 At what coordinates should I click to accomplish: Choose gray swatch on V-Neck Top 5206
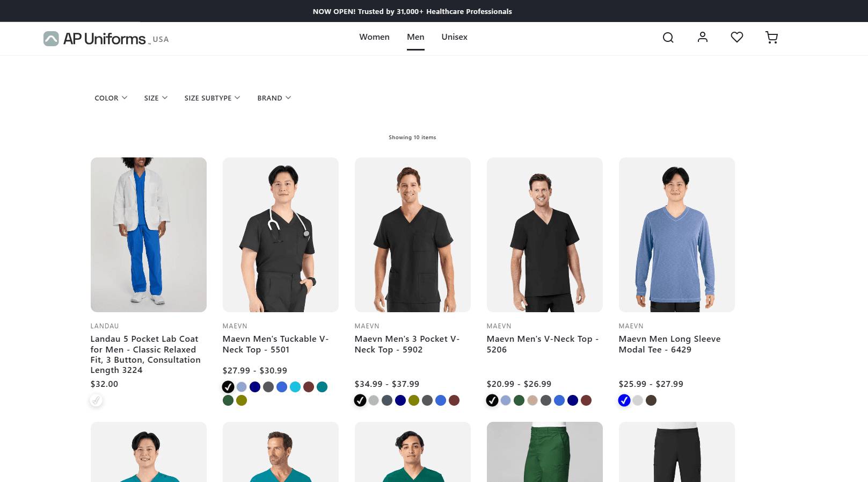tap(546, 400)
